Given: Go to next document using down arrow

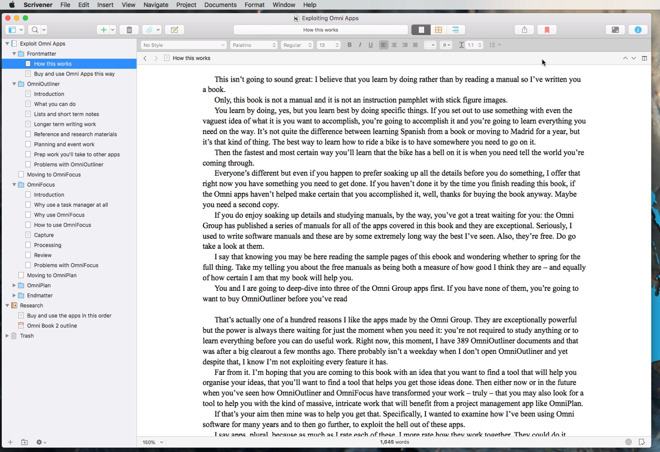Looking at the screenshot, I should 633,58.
